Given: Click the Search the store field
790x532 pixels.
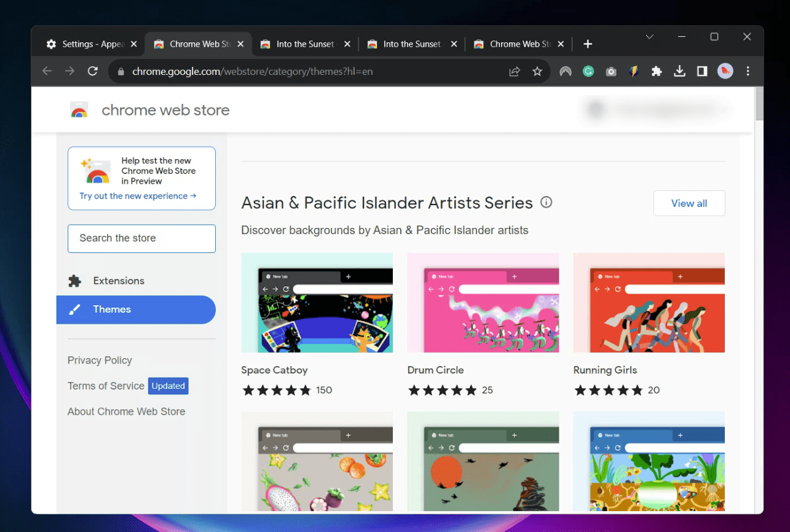Looking at the screenshot, I should 141,238.
